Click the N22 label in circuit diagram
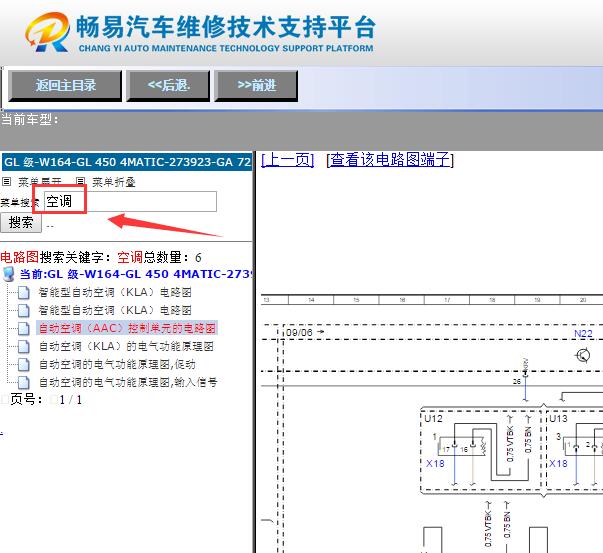The image size is (603, 553). tap(583, 334)
